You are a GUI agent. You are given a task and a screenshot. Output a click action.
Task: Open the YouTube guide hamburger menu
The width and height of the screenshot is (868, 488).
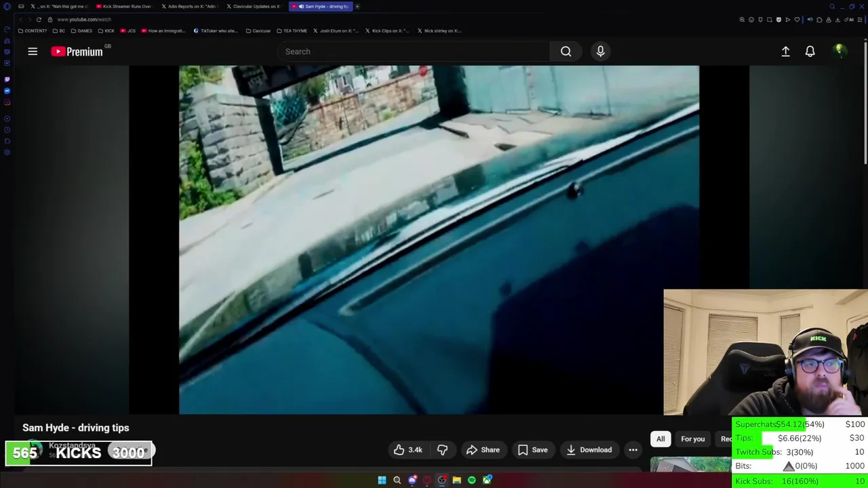click(33, 52)
